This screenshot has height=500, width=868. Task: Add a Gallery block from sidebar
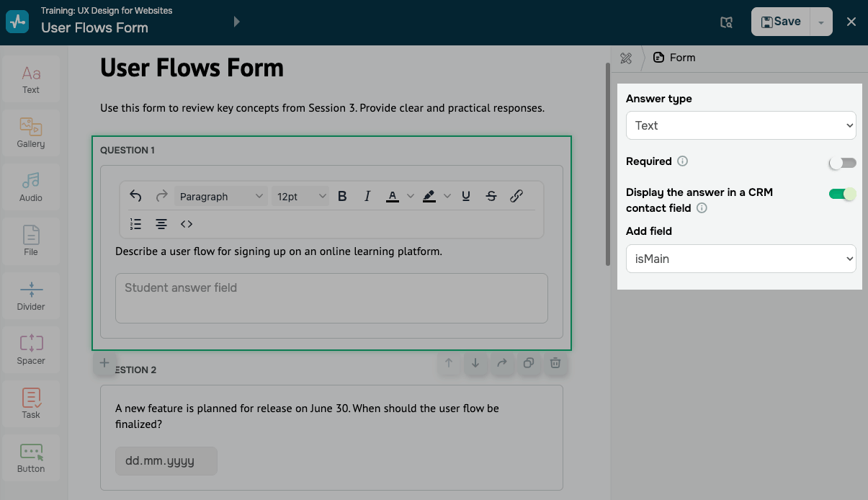(31, 133)
